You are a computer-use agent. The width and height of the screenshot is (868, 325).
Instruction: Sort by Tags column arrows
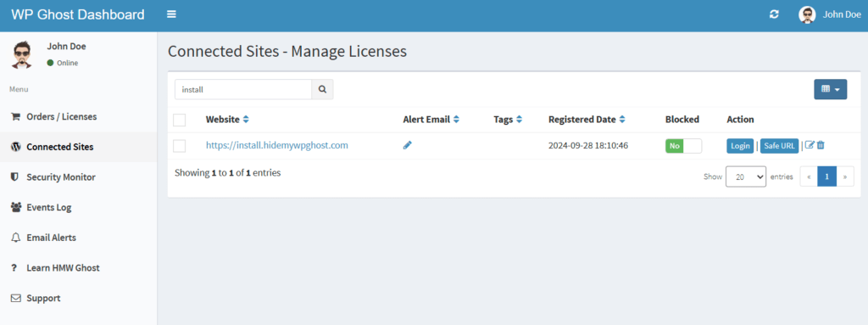[520, 120]
